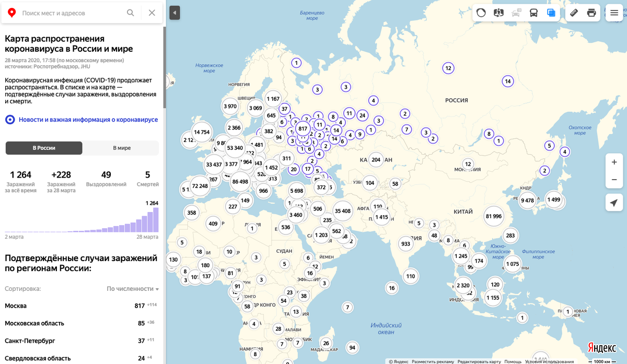The image size is (627, 364).
Task: Click the 1 167 Finland marker
Action: tap(273, 99)
